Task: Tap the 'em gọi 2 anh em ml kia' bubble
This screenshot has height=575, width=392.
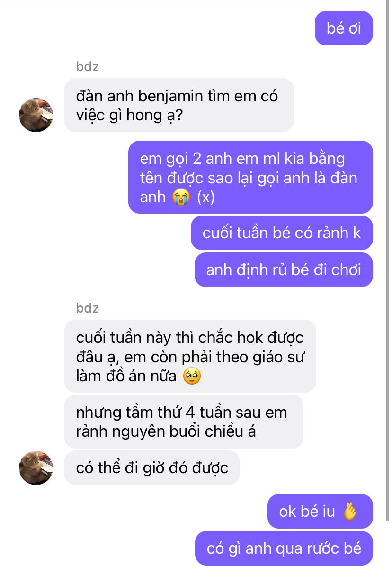Action: pyautogui.click(x=250, y=177)
